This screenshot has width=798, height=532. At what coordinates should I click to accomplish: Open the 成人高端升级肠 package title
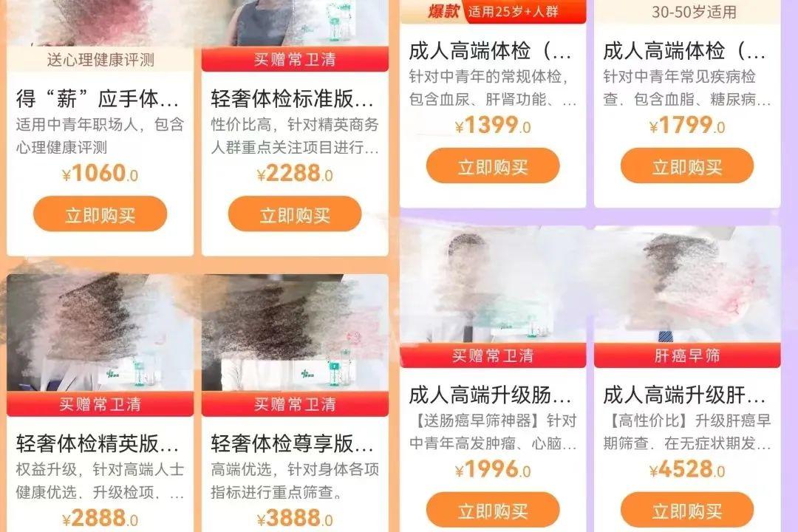490,395
